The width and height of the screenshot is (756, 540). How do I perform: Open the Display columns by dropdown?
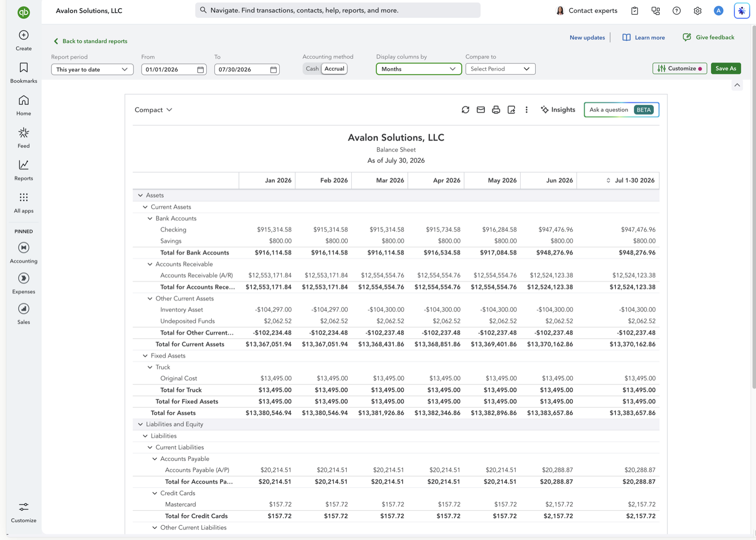419,69
